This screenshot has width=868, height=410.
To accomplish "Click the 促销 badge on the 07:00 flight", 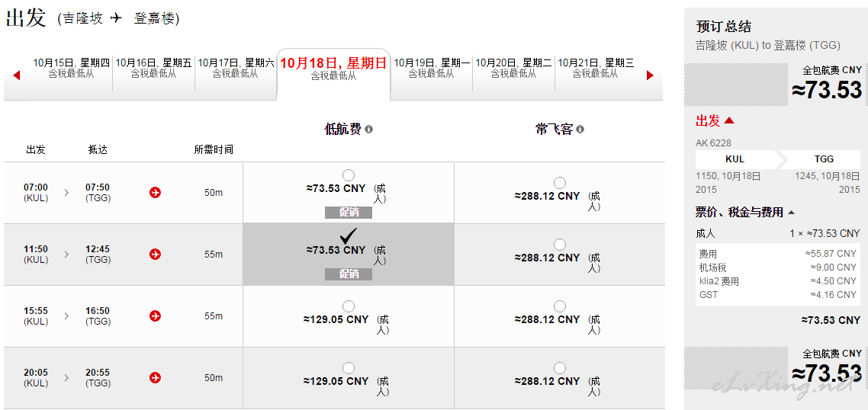I will (x=349, y=213).
